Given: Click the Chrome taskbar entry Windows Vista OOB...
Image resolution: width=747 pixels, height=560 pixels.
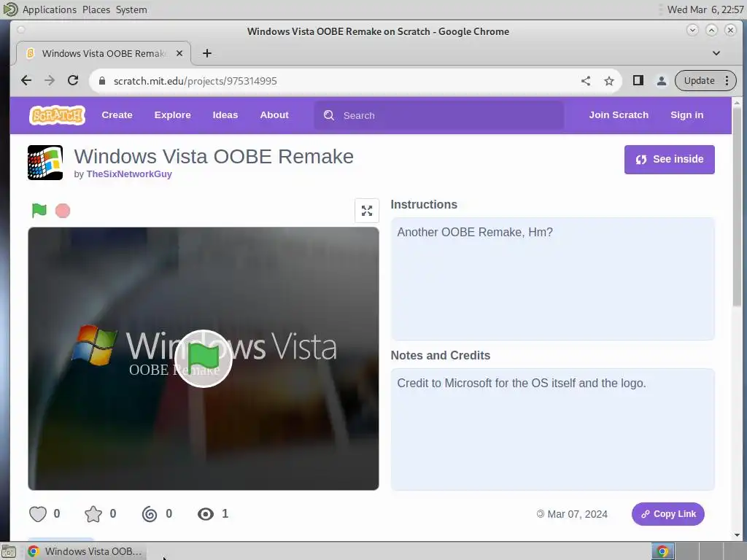Looking at the screenshot, I should [x=85, y=551].
